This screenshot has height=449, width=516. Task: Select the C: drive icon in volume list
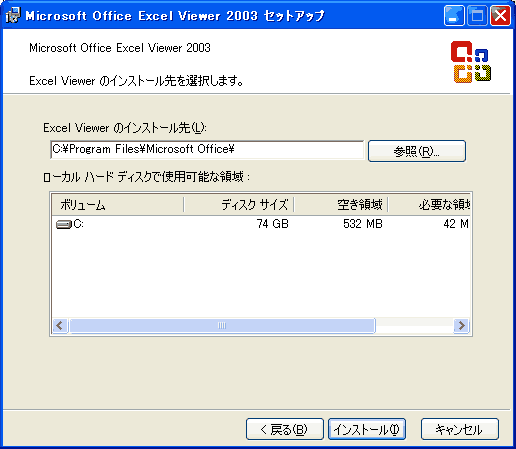coord(64,224)
